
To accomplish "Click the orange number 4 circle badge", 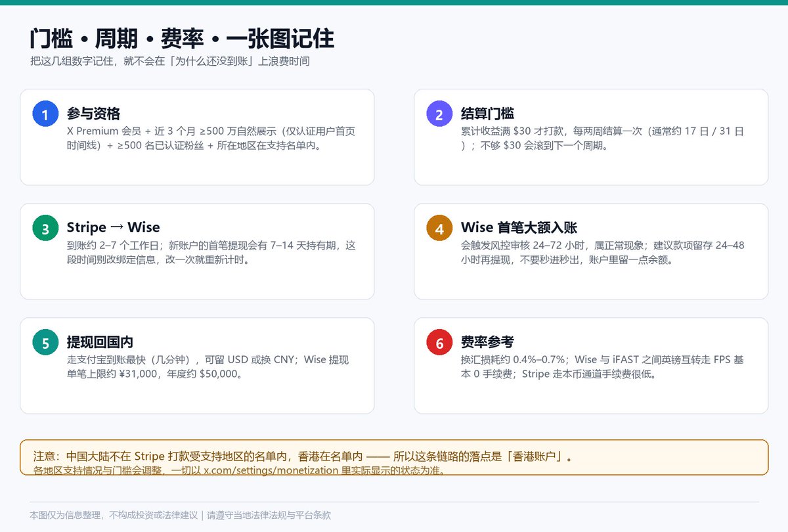I will (x=439, y=229).
